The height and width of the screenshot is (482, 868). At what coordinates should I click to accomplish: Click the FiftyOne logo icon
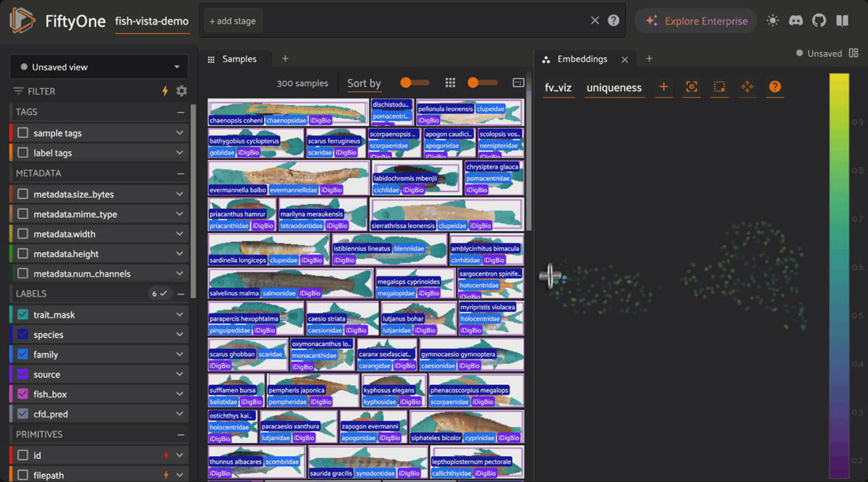tap(22, 21)
